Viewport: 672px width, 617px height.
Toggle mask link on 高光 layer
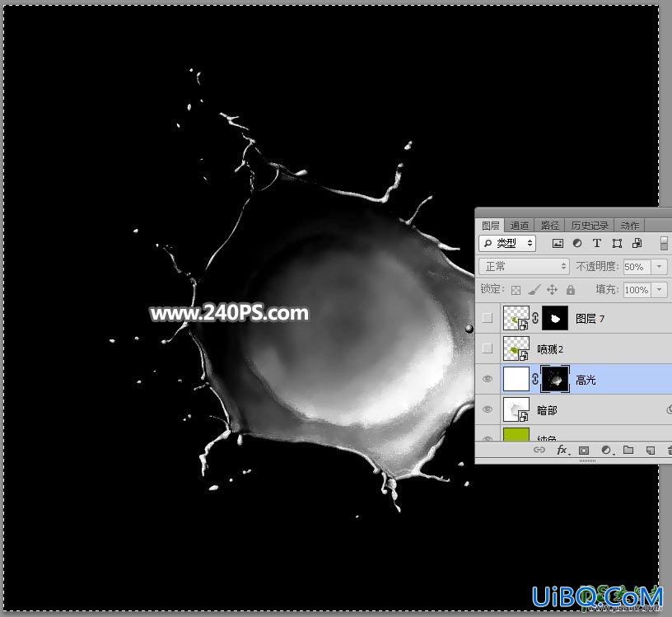point(535,379)
